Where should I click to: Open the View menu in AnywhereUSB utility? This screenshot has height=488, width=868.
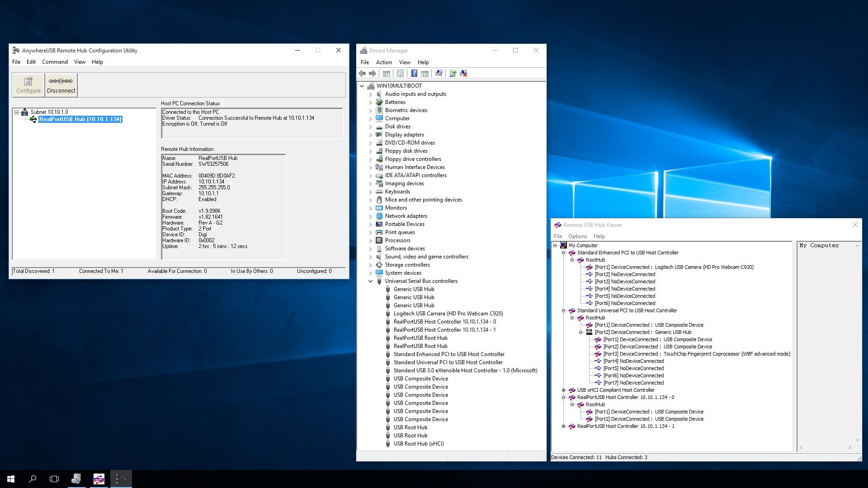click(80, 62)
